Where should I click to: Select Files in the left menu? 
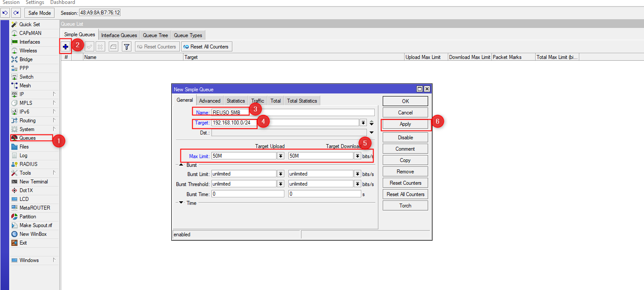(24, 147)
